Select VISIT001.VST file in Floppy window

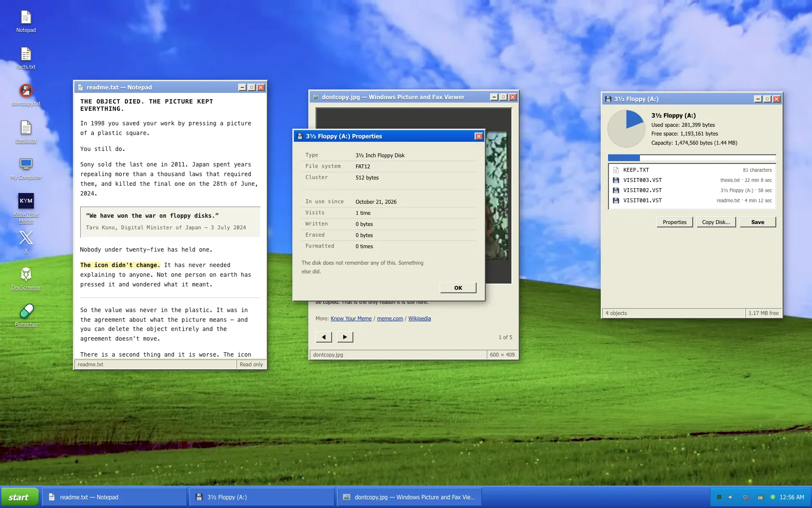[692, 200]
